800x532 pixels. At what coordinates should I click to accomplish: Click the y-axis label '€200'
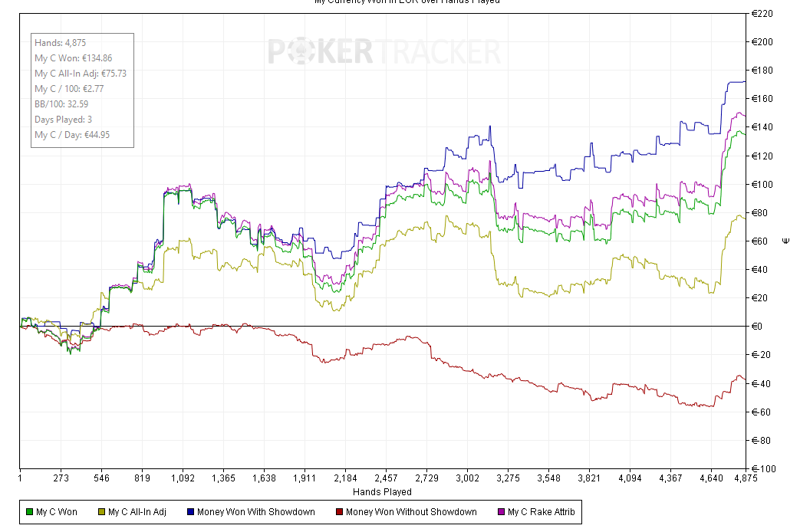click(x=762, y=42)
